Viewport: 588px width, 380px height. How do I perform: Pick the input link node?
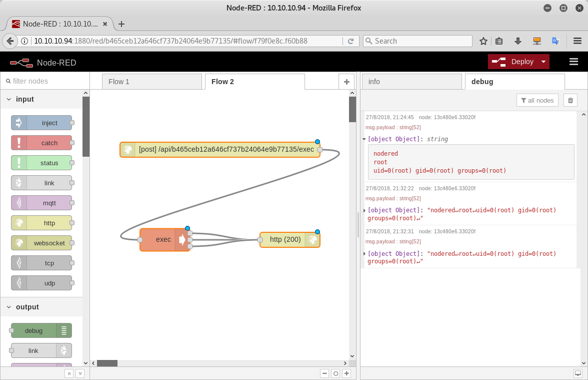point(41,183)
